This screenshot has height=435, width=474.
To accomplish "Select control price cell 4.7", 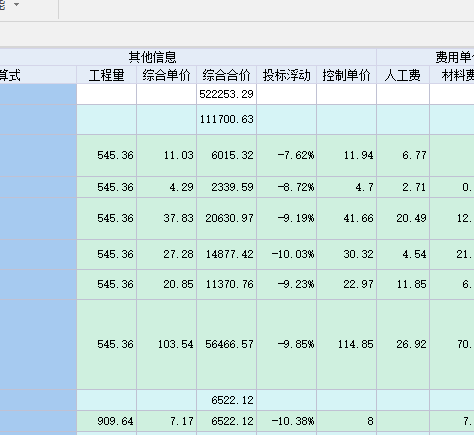I will point(347,187).
